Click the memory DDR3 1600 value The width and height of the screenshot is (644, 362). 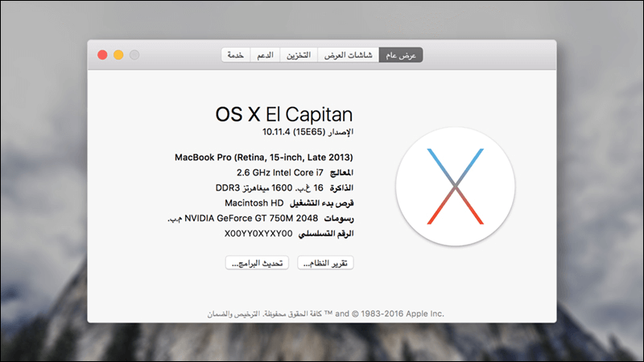[x=270, y=187]
